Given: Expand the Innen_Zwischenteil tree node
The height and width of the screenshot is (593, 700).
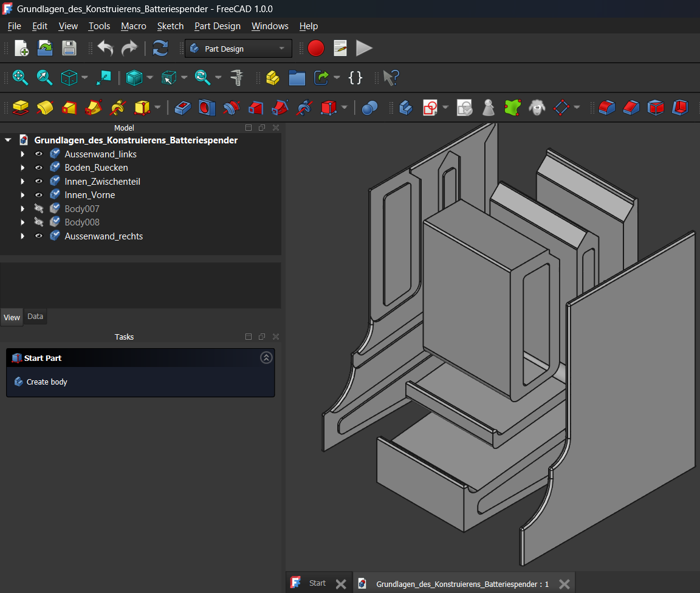Looking at the screenshot, I should (x=22, y=181).
